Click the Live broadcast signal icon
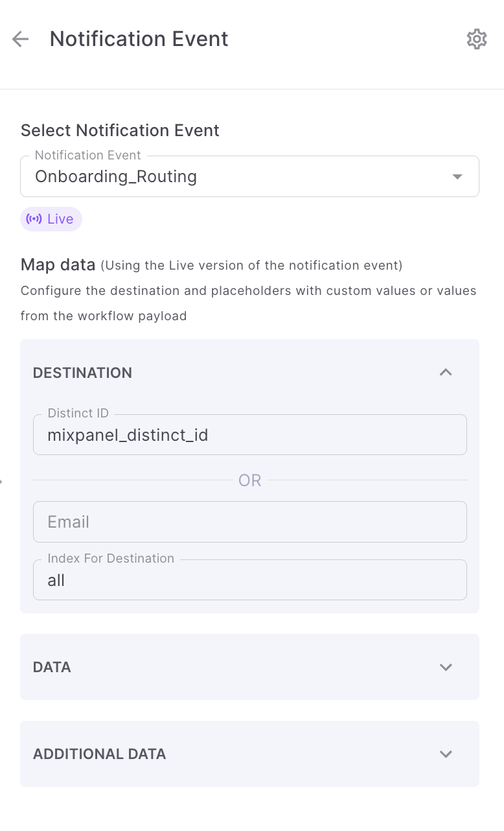 (x=34, y=219)
